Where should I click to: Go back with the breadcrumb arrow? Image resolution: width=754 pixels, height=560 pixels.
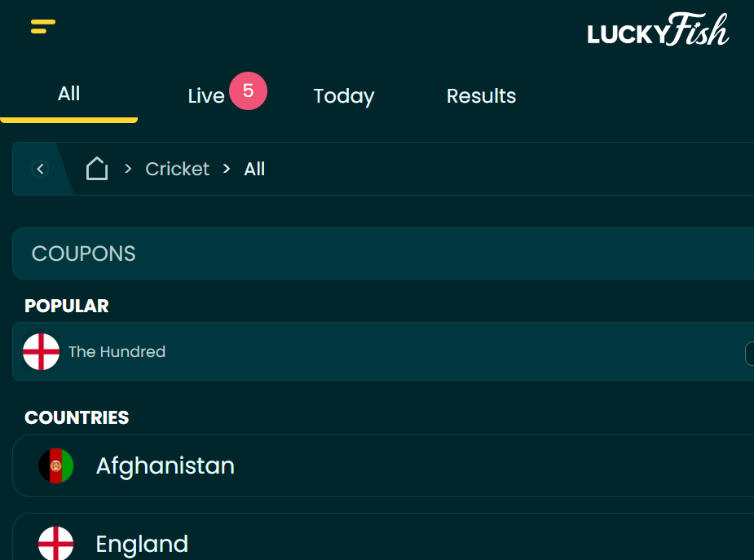point(40,169)
